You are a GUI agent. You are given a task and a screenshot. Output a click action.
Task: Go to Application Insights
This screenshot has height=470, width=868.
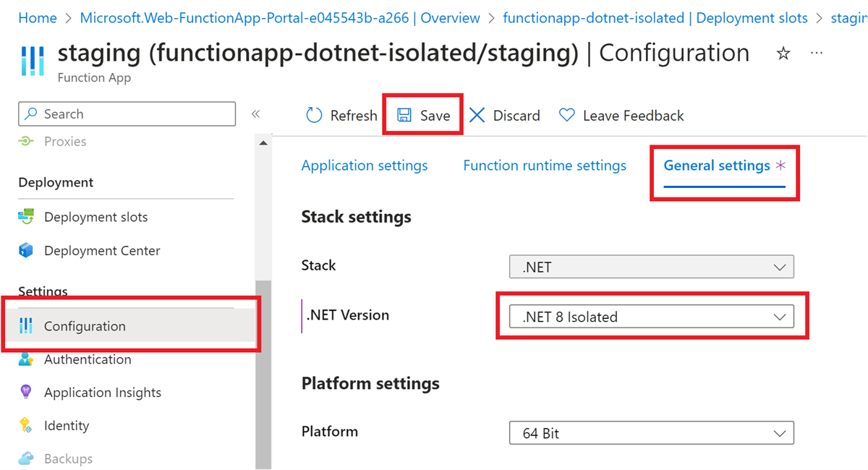click(102, 393)
